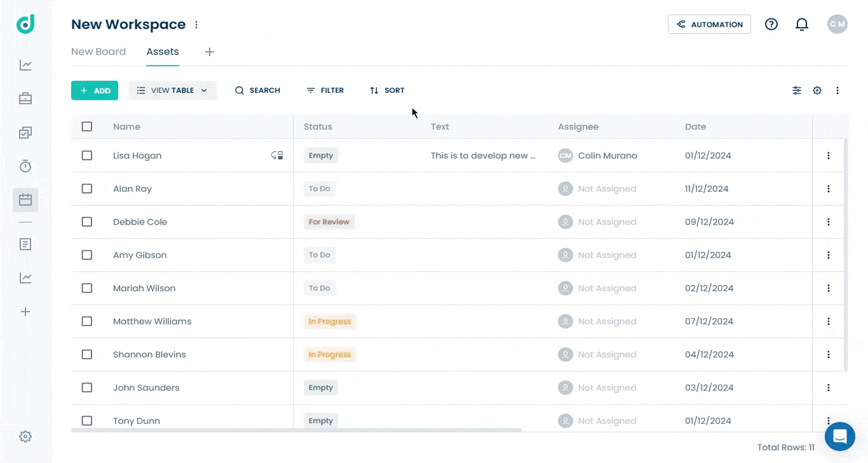Open the timer icon in sidebar
Screen dimensions: 868x463
click(x=25, y=166)
